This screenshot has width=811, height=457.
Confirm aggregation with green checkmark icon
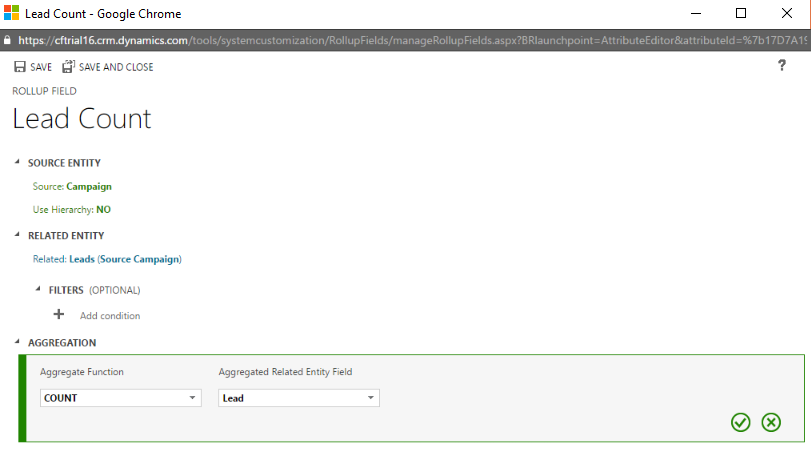(x=741, y=422)
